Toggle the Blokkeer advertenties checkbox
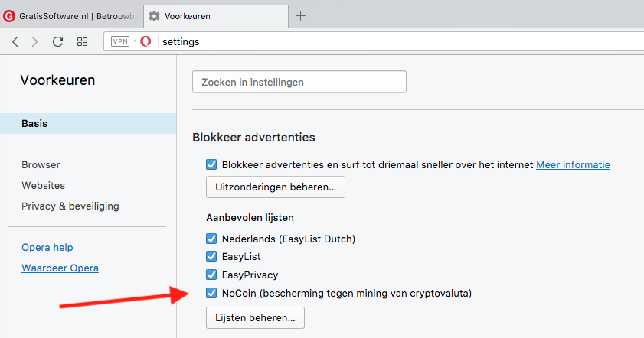This screenshot has width=644, height=338. pyautogui.click(x=212, y=164)
